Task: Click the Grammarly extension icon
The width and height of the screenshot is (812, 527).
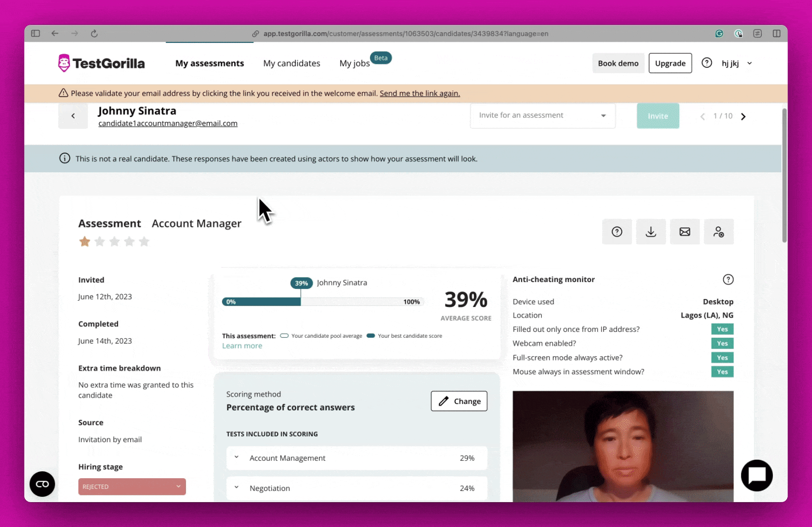Action: [719, 34]
